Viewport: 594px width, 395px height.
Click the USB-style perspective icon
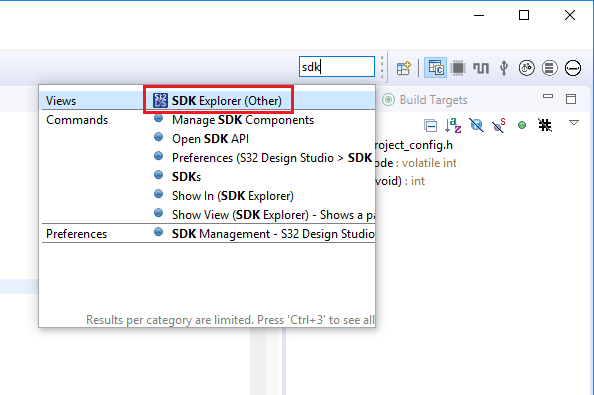pos(504,68)
